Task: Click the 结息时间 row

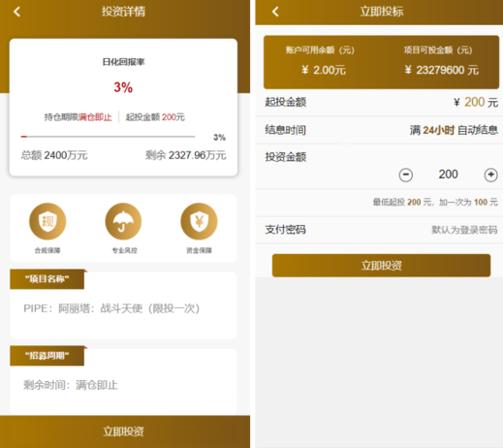Action: [379, 130]
